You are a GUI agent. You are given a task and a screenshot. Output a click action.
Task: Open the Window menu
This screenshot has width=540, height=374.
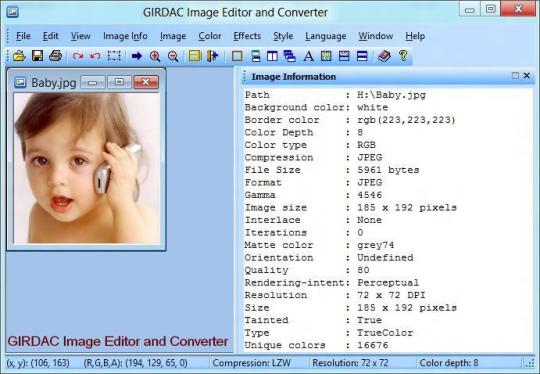click(x=375, y=36)
